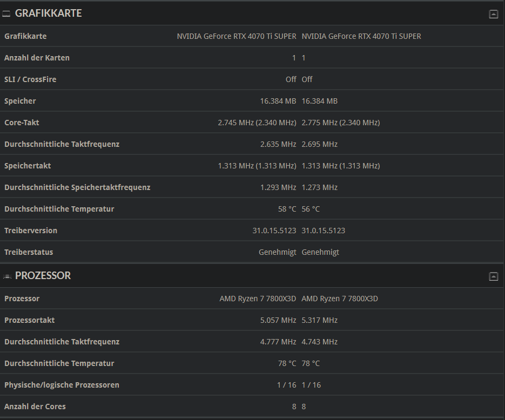Select the 4.743 MHz average clock value
This screenshot has height=420, width=505.
(320, 342)
